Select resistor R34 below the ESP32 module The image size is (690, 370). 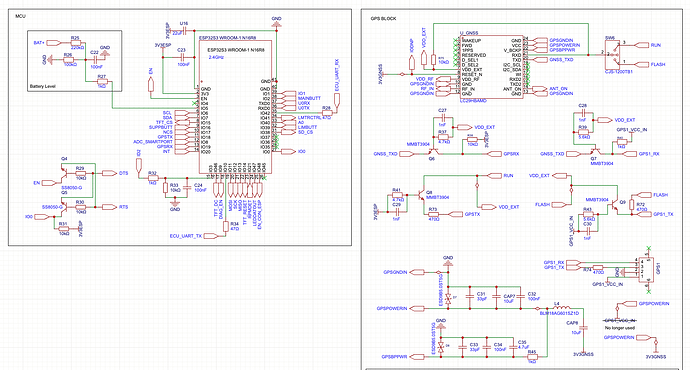point(226,226)
